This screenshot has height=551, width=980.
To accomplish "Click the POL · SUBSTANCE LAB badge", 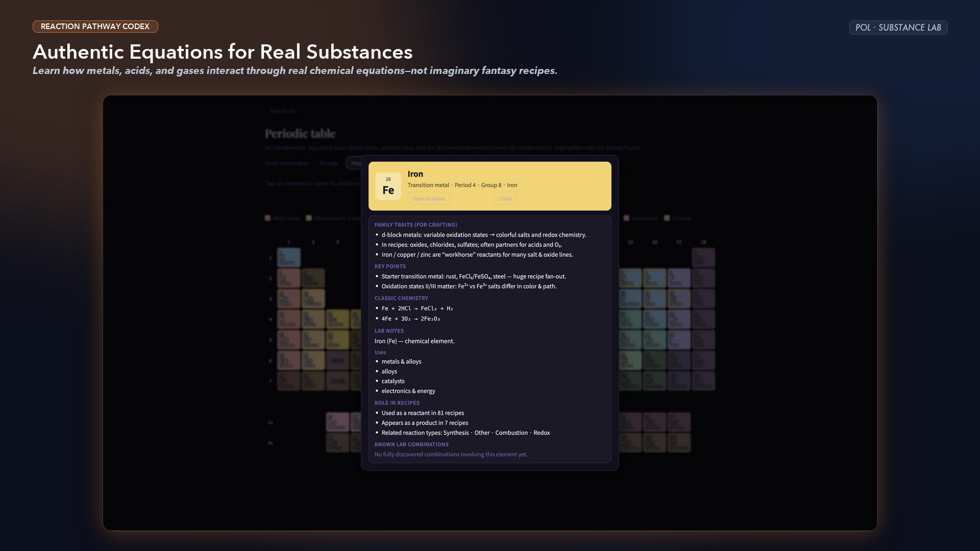I will coord(898,28).
